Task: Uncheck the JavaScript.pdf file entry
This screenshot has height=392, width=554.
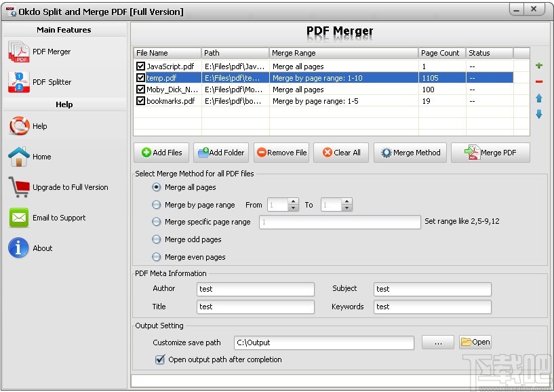Action: click(140, 66)
